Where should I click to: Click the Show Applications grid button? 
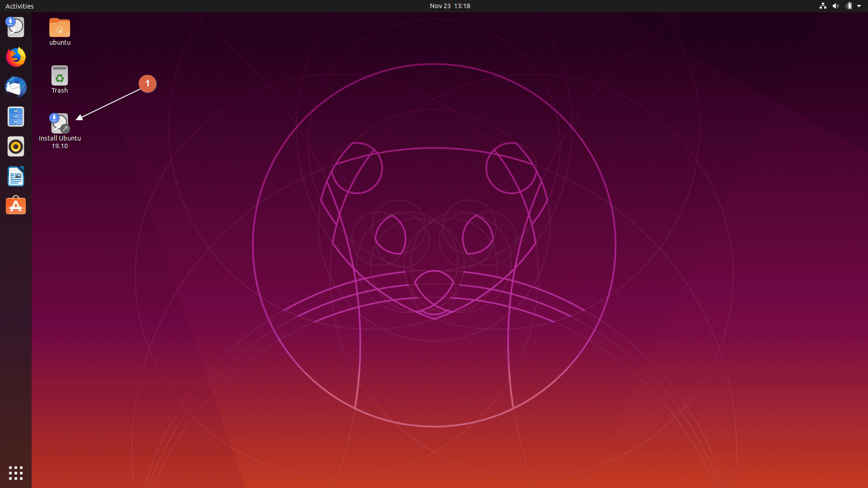pyautogui.click(x=15, y=473)
